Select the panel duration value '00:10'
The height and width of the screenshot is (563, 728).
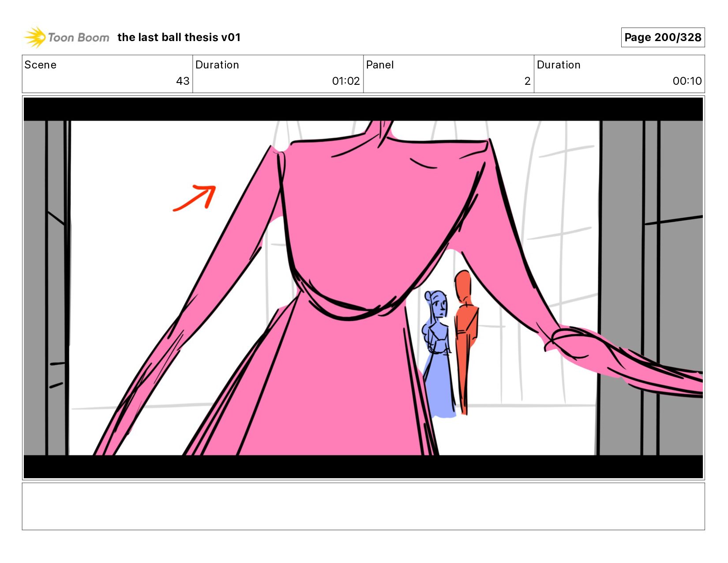(687, 81)
